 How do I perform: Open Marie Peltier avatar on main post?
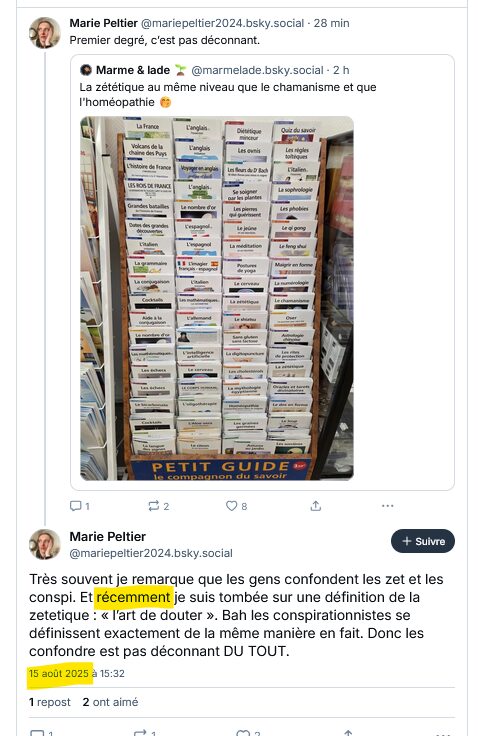[x=45, y=544]
